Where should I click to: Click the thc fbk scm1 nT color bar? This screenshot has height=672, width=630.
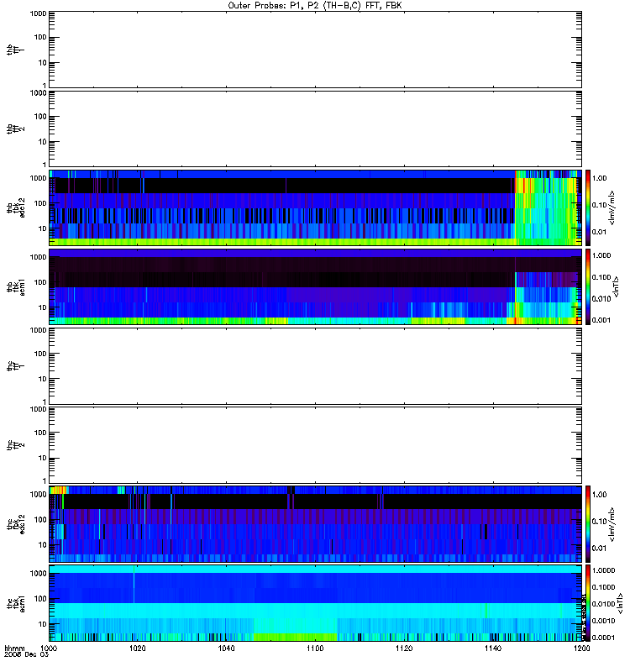pyautogui.click(x=588, y=603)
